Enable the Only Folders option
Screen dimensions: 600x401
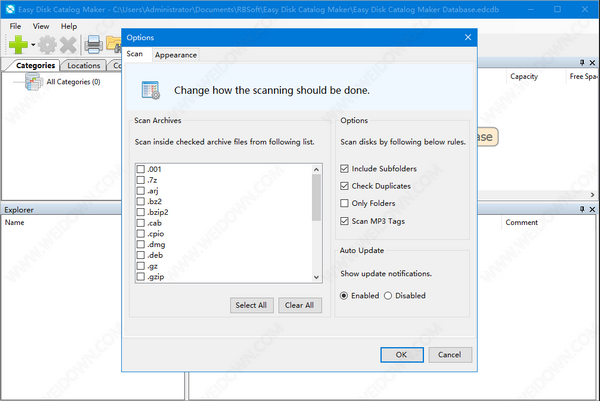coord(344,203)
